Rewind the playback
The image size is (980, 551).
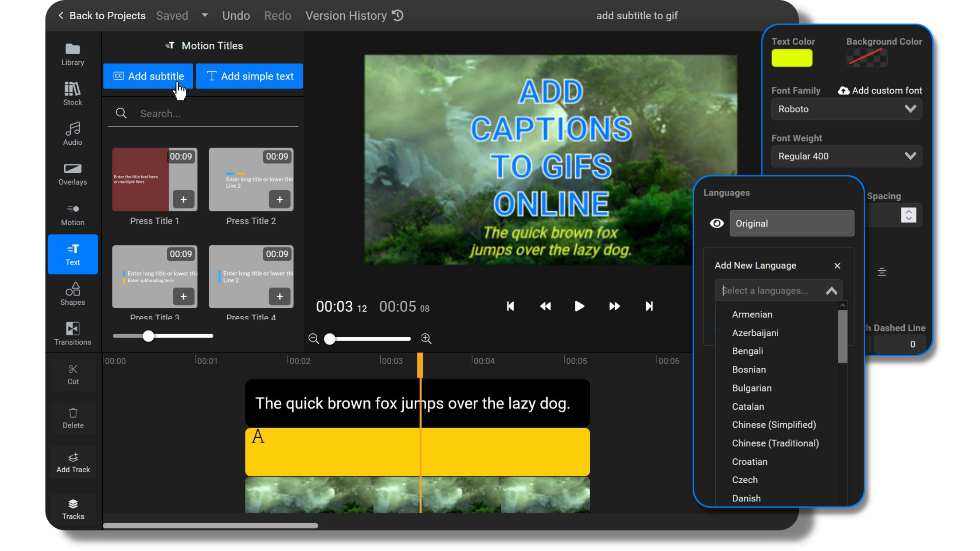coord(545,306)
